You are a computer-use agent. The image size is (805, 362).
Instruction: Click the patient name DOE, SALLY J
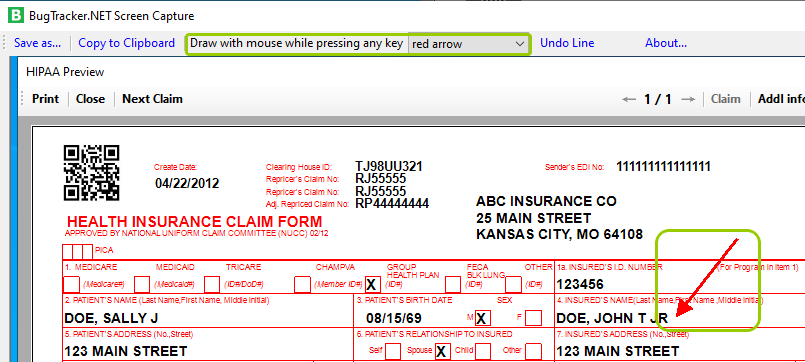tap(111, 318)
